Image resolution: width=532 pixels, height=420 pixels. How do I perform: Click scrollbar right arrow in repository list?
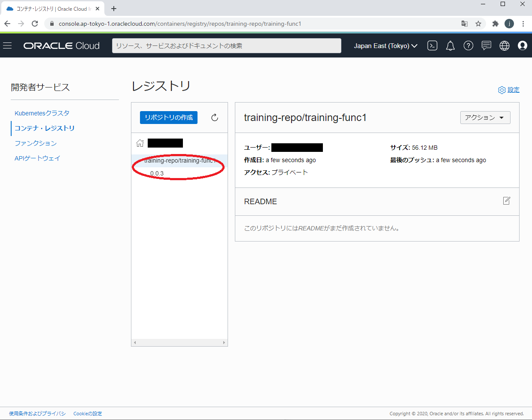[224, 343]
